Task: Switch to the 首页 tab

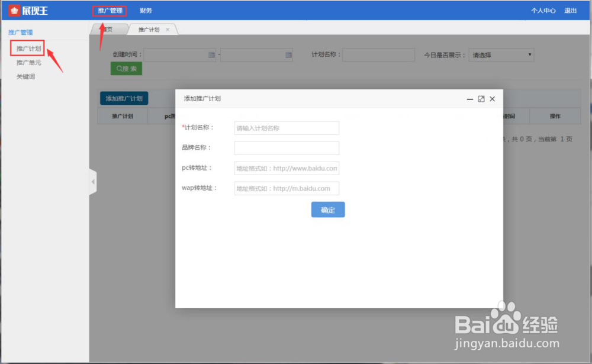Action: [x=109, y=30]
